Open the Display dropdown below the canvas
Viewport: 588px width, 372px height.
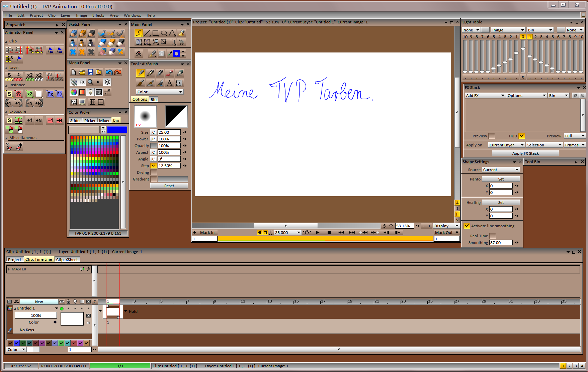pos(446,226)
